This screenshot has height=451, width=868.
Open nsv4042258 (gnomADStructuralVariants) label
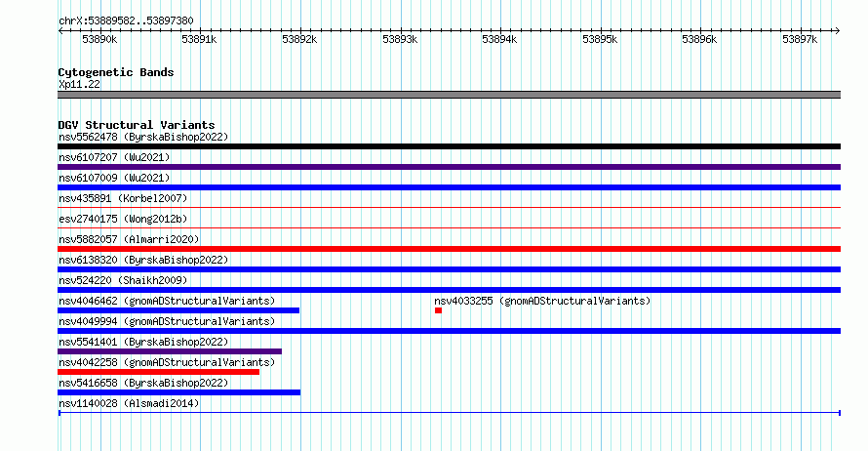(x=167, y=362)
